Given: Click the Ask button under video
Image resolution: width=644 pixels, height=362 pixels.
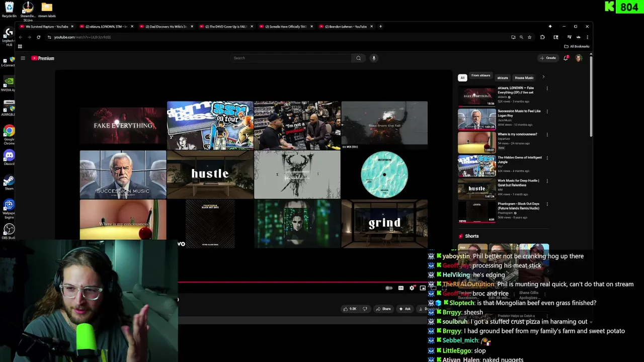Looking at the screenshot, I should click(x=405, y=309).
